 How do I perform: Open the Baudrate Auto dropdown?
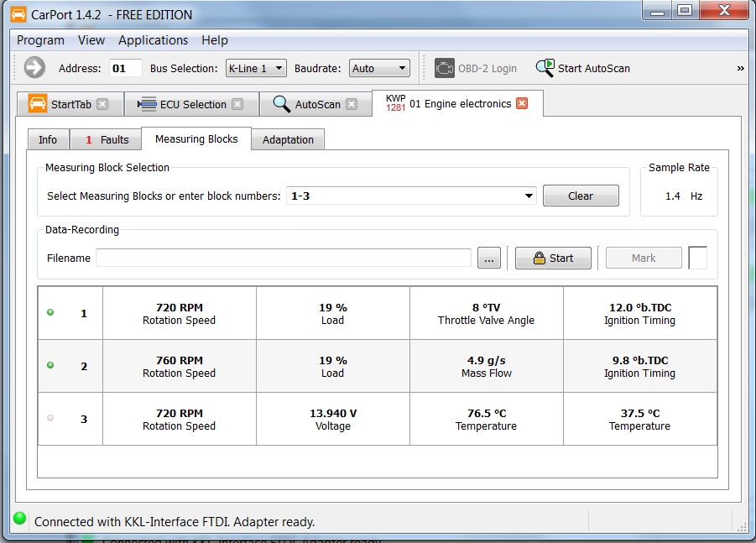[x=379, y=68]
